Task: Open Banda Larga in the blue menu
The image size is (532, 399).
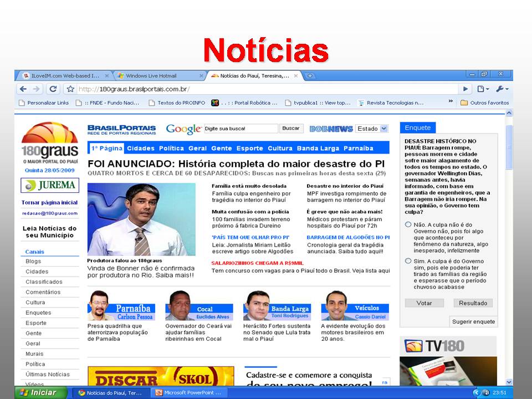Action: pos(318,149)
